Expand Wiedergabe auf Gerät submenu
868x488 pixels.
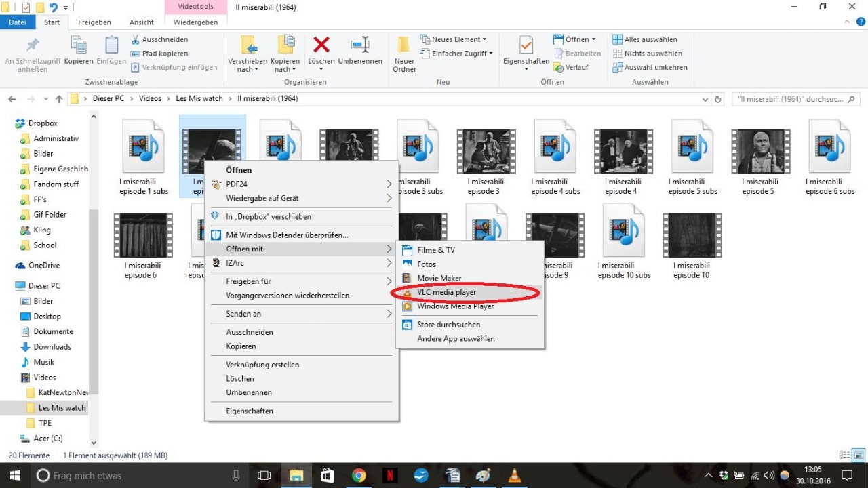[x=389, y=198]
